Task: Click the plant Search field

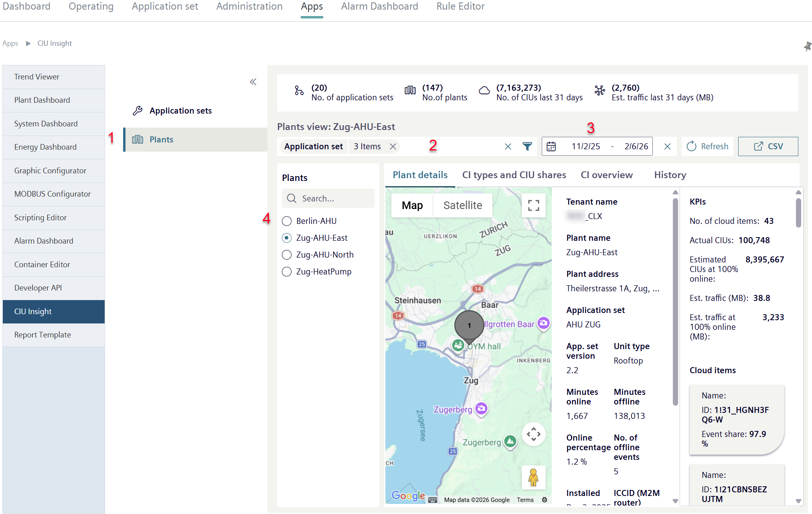Action: click(328, 198)
